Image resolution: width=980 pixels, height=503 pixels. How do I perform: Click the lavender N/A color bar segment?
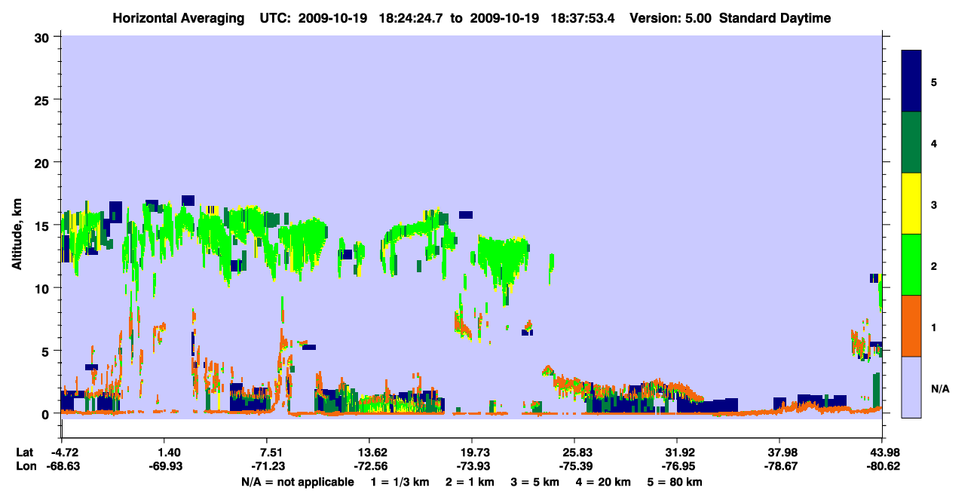pos(911,387)
